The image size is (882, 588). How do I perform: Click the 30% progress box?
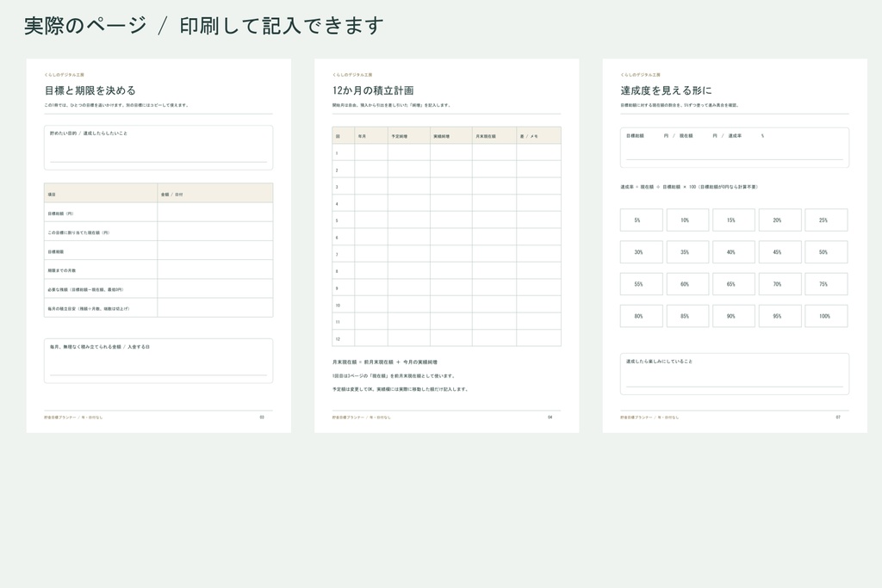(641, 252)
